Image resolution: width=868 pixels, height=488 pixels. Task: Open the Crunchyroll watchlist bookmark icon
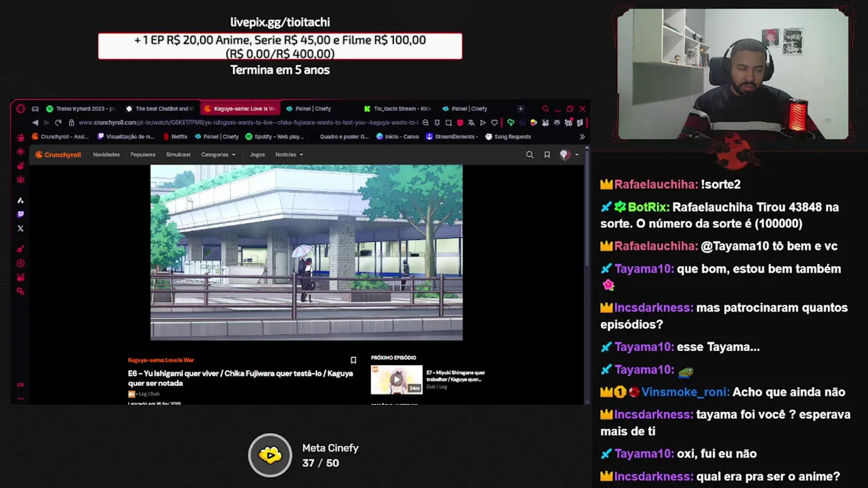[547, 155]
